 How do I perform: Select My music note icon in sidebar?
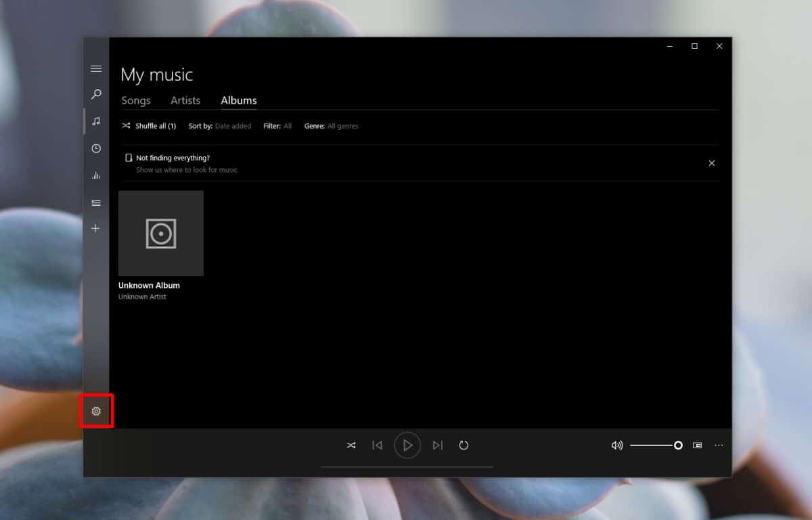pos(96,121)
